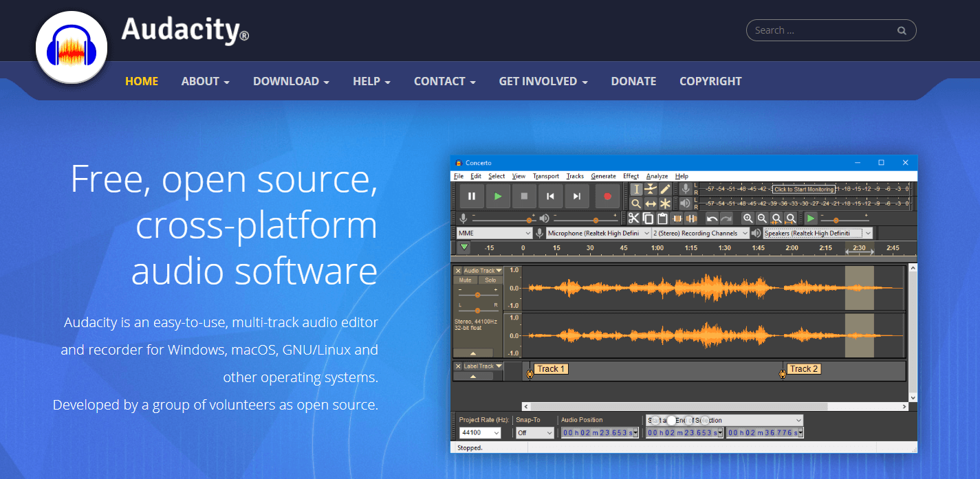Open the MME audio host dropdown
Screen dimensions: 980x479
(x=494, y=234)
